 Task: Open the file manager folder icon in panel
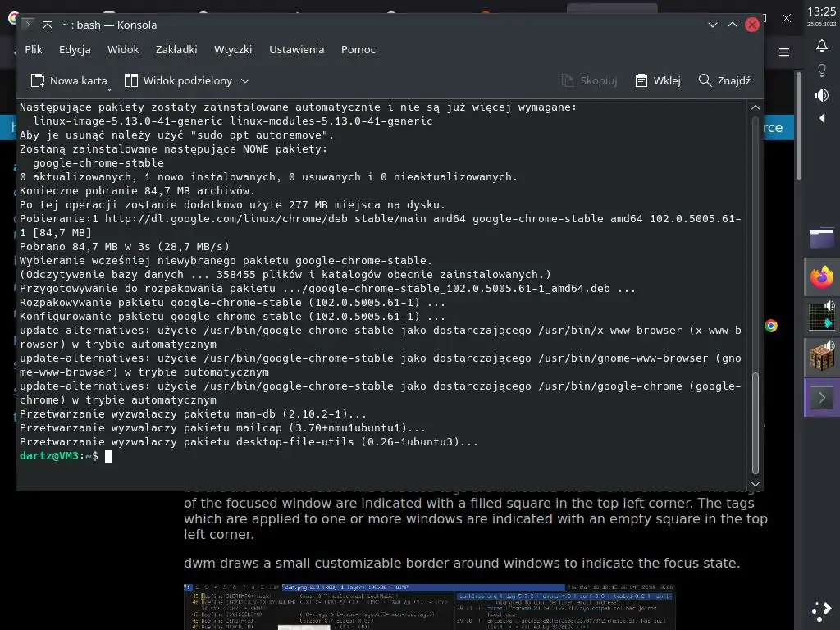click(x=822, y=239)
